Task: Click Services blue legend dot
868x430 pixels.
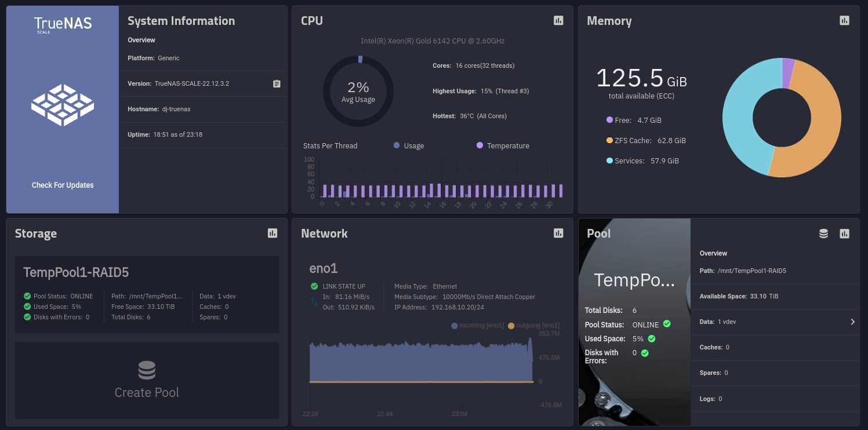Action: click(609, 161)
